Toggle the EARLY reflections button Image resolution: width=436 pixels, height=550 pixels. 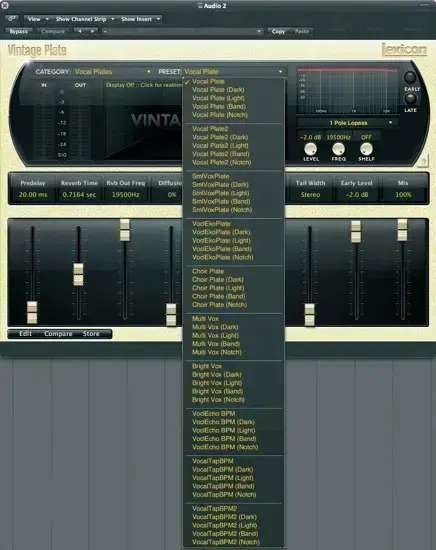pyautogui.click(x=410, y=77)
